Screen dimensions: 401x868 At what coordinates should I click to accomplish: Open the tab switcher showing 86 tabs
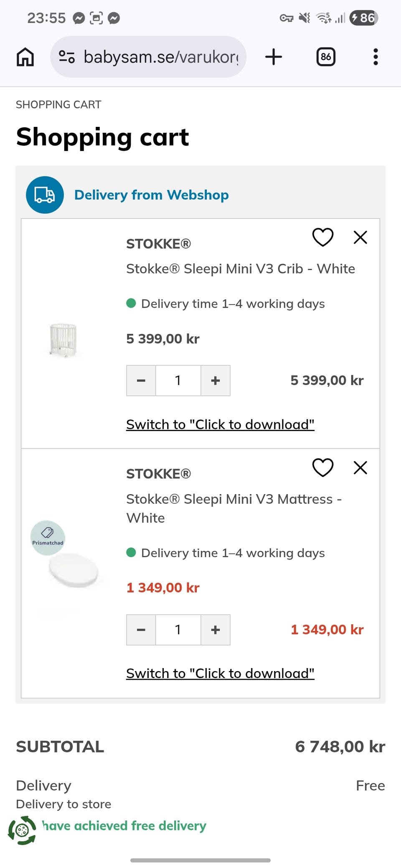click(326, 57)
